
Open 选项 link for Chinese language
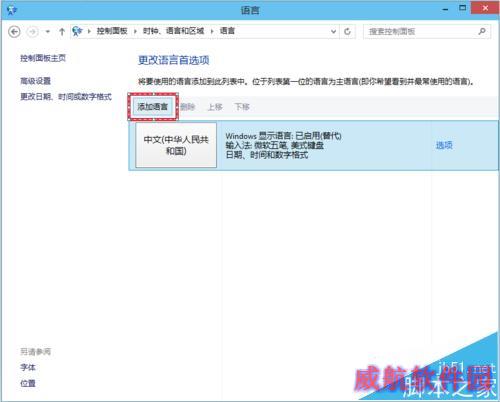[444, 145]
